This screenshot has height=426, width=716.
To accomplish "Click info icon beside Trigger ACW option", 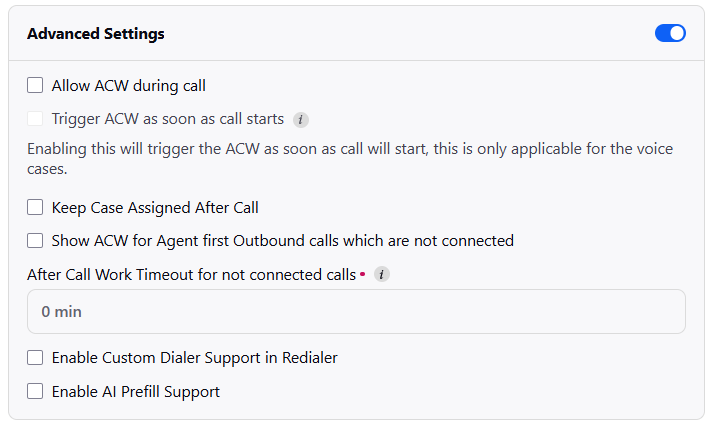I will [300, 120].
